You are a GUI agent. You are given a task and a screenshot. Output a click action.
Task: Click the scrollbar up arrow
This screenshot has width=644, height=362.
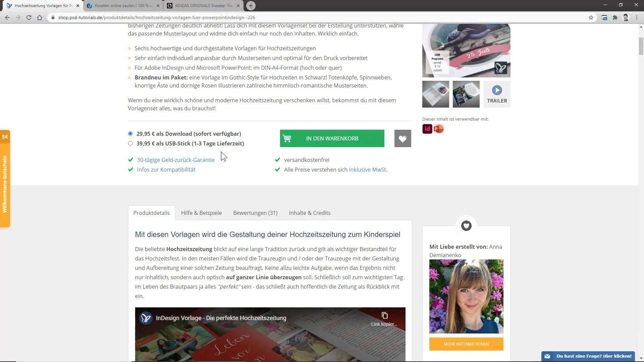[641, 27]
